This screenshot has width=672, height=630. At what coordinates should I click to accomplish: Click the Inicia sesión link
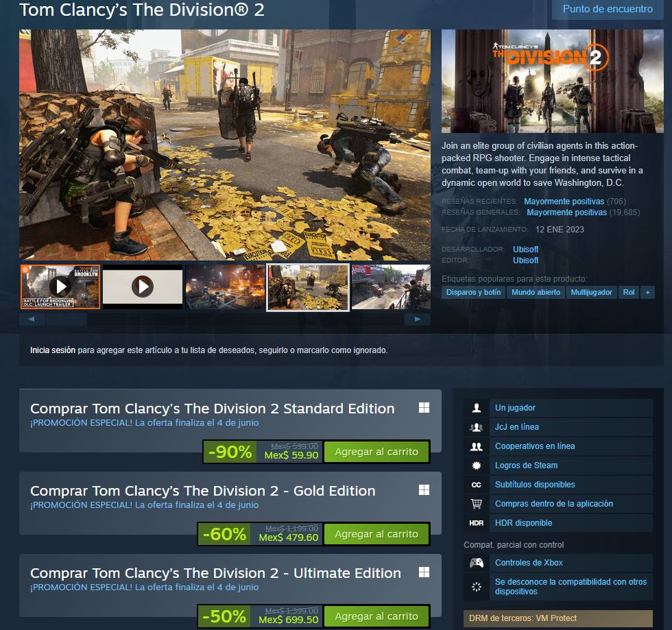point(53,350)
